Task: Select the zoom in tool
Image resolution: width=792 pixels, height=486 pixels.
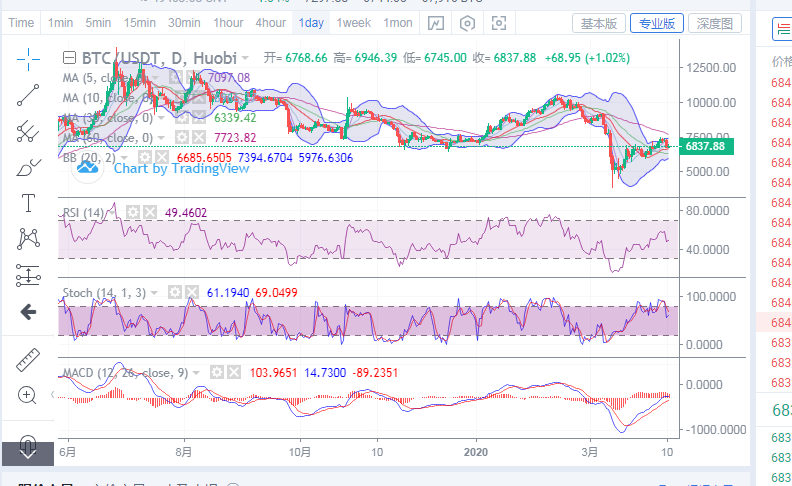Action: 27,395
